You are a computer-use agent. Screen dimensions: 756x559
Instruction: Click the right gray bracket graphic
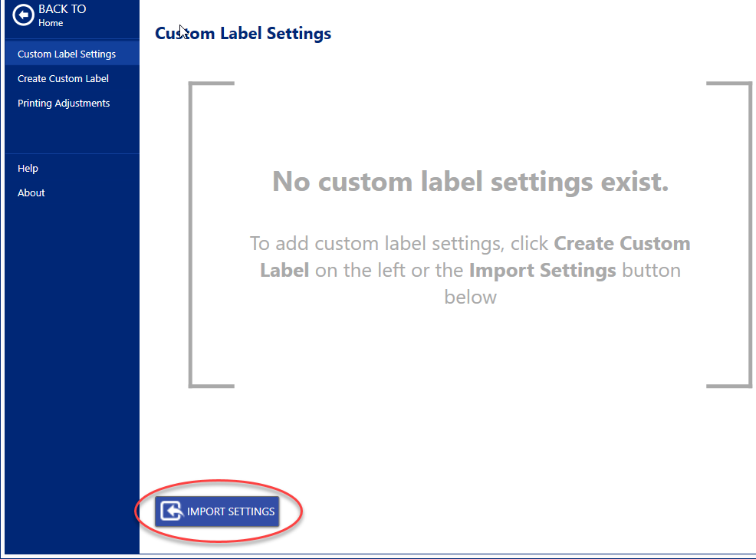pyautogui.click(x=748, y=234)
